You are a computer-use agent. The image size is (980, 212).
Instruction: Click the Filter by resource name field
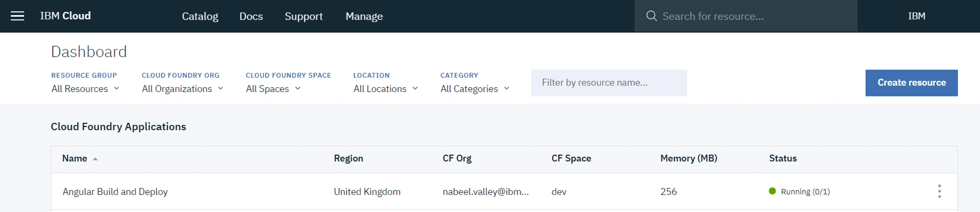[609, 83]
